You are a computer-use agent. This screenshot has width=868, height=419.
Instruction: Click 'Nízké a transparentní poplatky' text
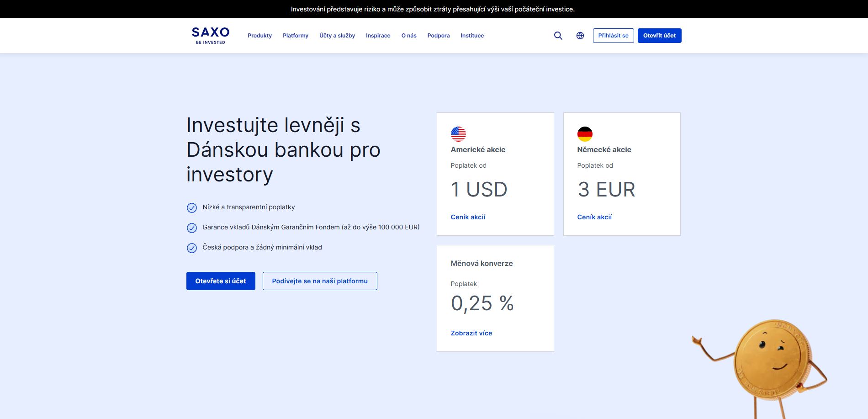point(249,207)
